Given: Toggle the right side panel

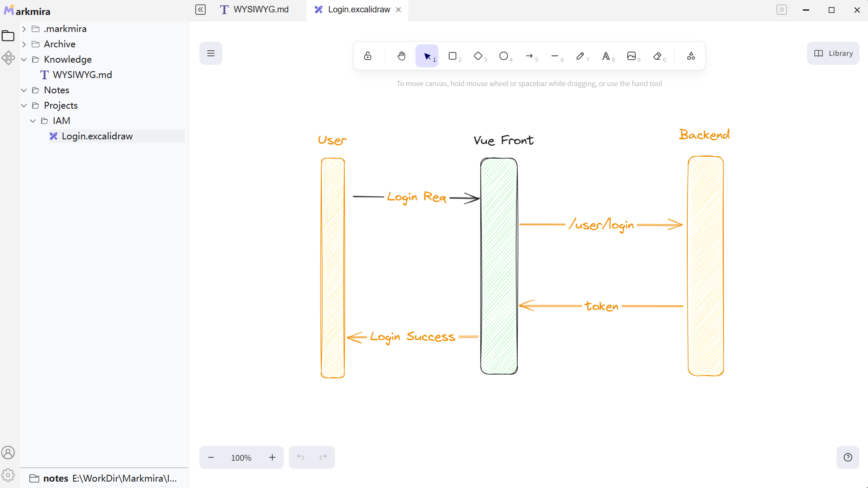Looking at the screenshot, I should click(781, 9).
